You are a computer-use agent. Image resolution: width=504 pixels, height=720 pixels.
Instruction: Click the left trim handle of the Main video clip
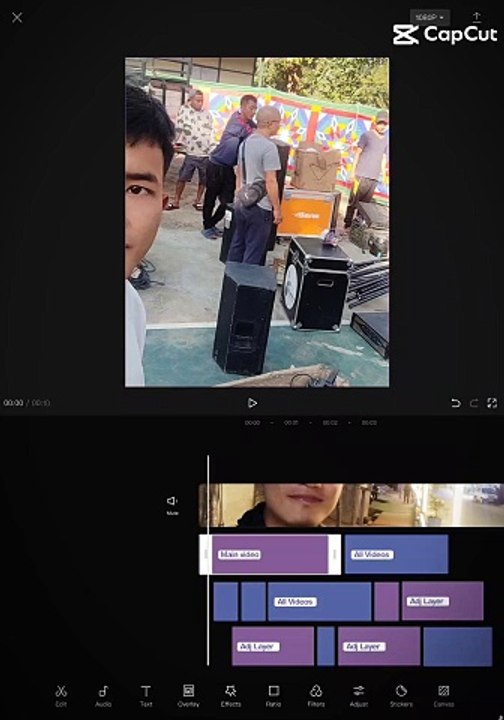pos(205,554)
